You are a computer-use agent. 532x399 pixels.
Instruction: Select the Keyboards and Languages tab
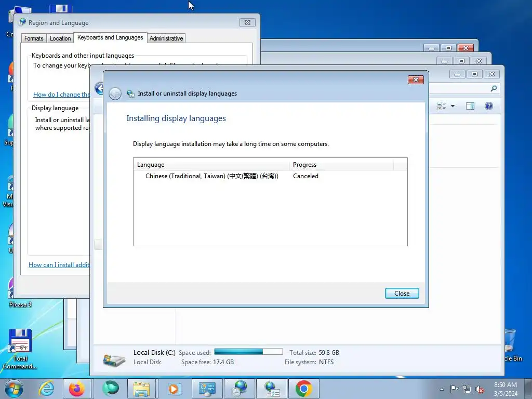(x=110, y=37)
